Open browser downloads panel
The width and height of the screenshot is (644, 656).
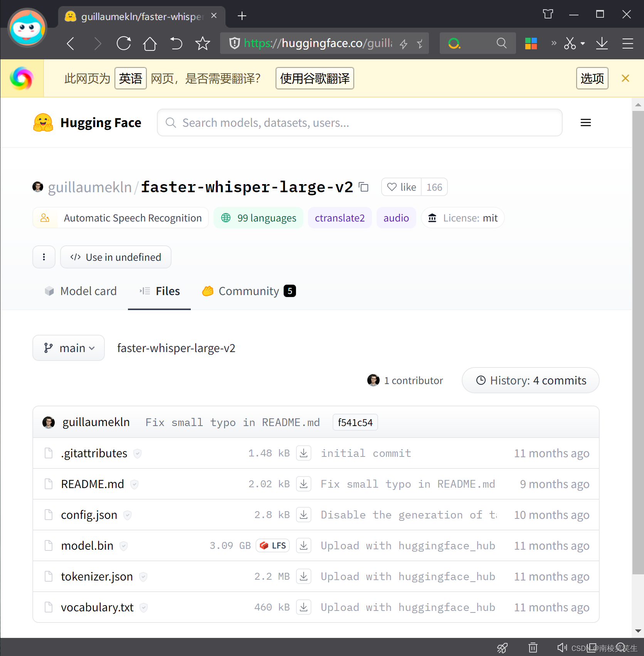click(x=602, y=44)
